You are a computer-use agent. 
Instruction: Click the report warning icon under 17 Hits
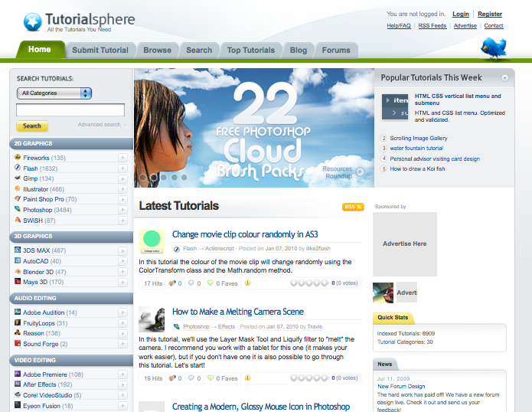(248, 283)
